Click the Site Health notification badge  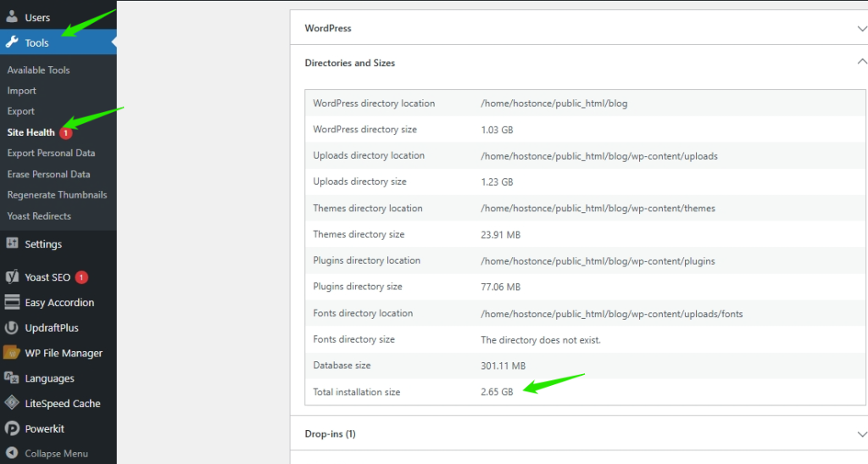point(65,133)
